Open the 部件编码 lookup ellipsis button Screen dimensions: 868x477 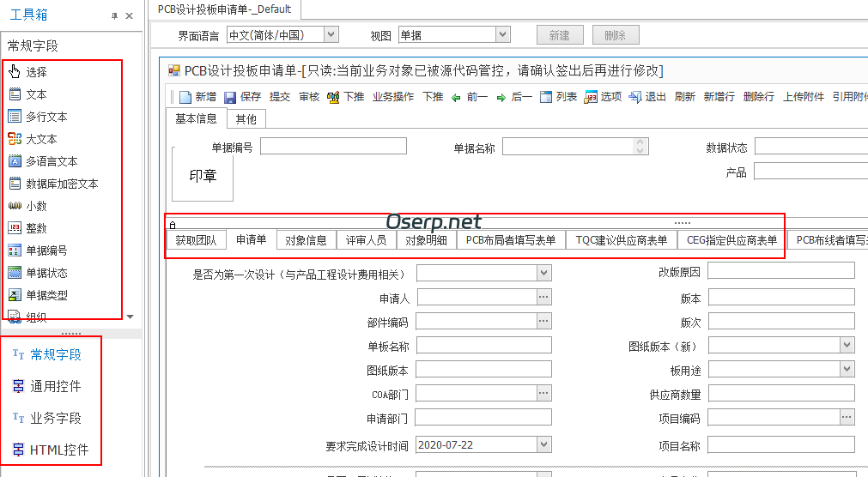[x=543, y=321]
